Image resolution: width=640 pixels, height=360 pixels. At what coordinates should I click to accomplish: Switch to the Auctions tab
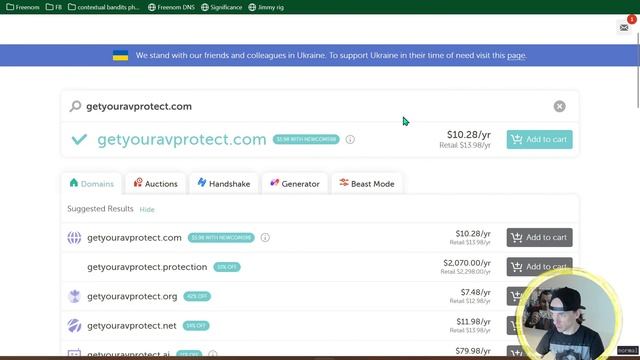(156, 184)
